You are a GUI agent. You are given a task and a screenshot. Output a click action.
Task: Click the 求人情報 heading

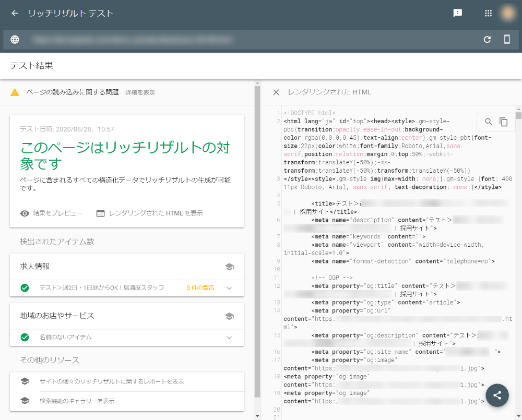coord(34,266)
